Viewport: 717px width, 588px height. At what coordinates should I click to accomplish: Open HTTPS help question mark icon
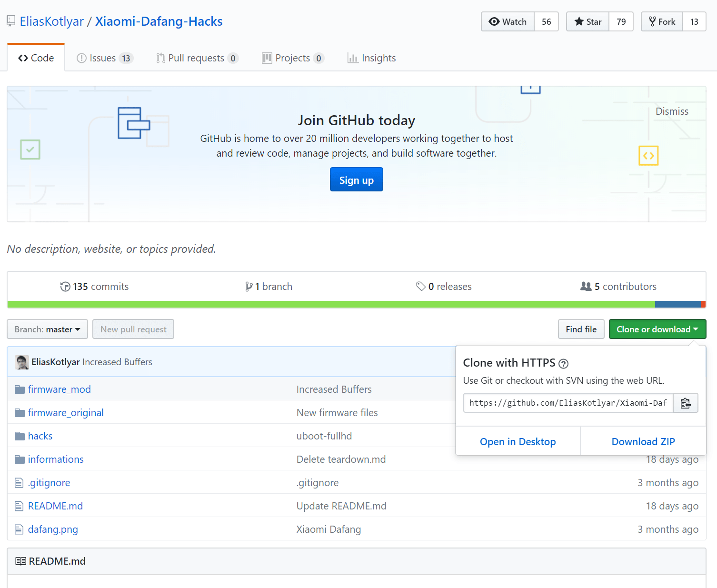tap(563, 364)
